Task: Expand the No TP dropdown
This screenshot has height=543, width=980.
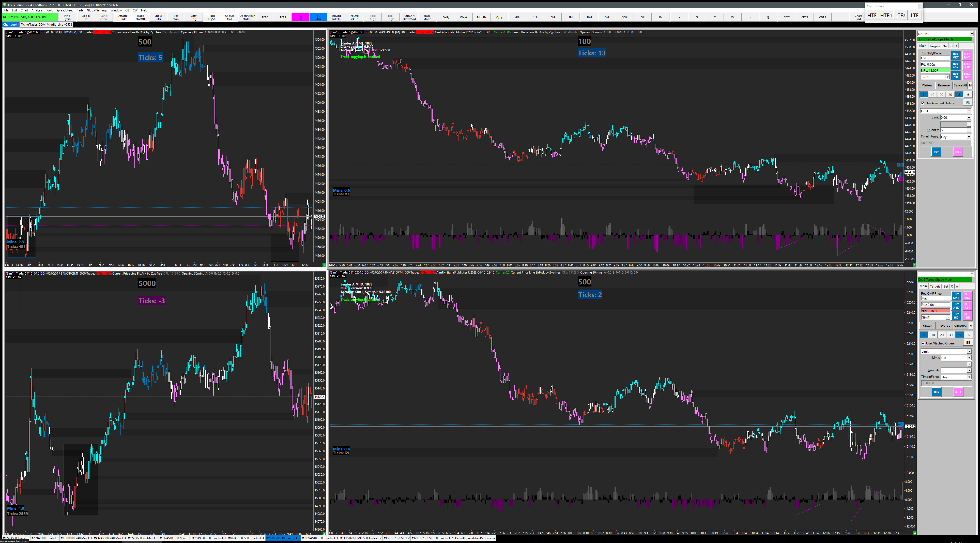Action: [x=971, y=34]
